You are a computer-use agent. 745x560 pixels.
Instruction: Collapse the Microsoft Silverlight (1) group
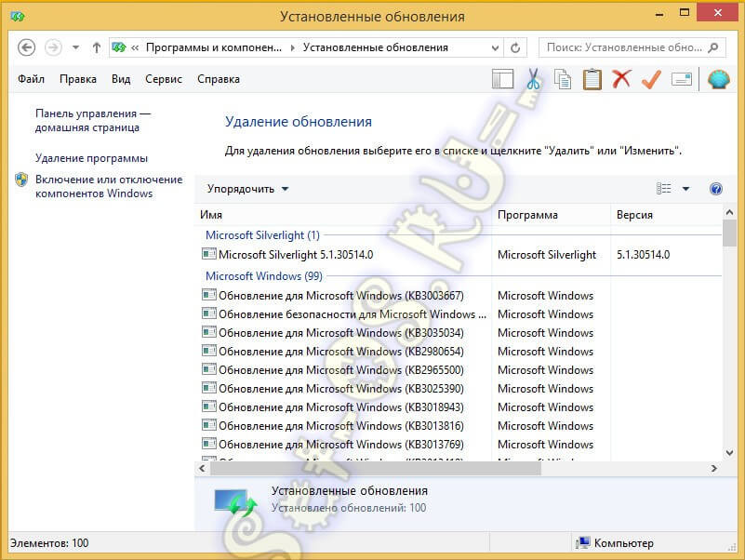click(262, 235)
